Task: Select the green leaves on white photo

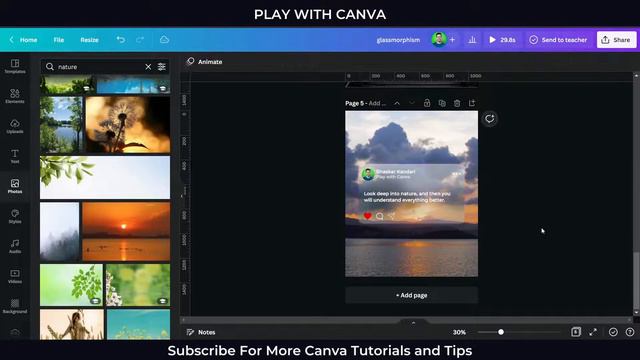Action: tap(105, 177)
